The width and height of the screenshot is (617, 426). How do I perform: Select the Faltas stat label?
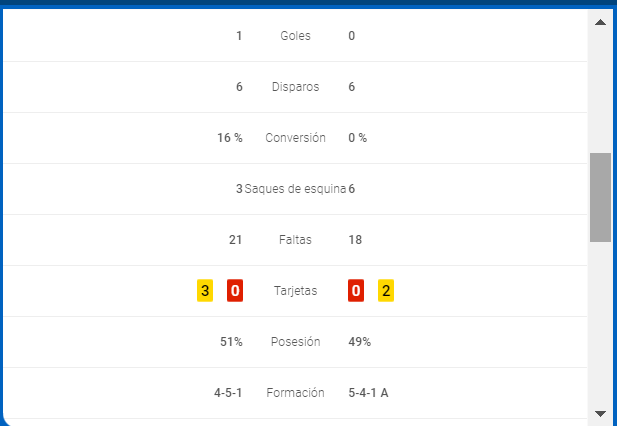click(295, 240)
